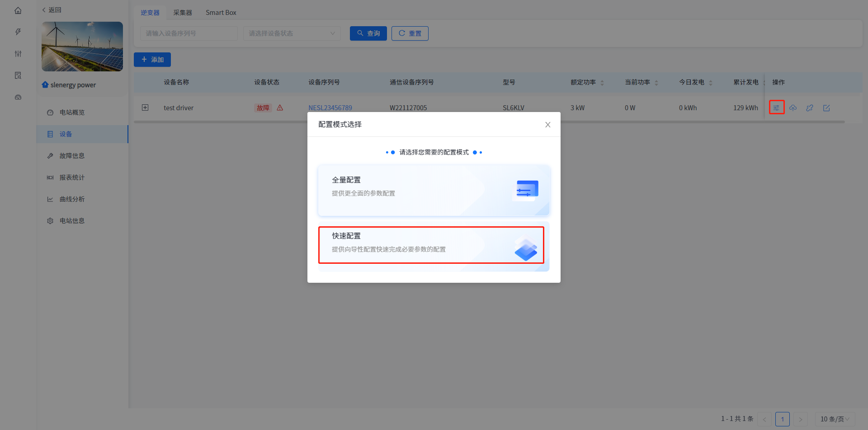Click the edit icon for test driver
868x430 pixels.
[x=826, y=108]
